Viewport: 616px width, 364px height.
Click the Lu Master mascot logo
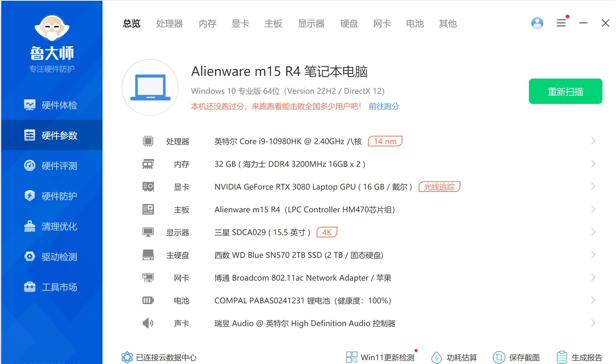point(52,28)
